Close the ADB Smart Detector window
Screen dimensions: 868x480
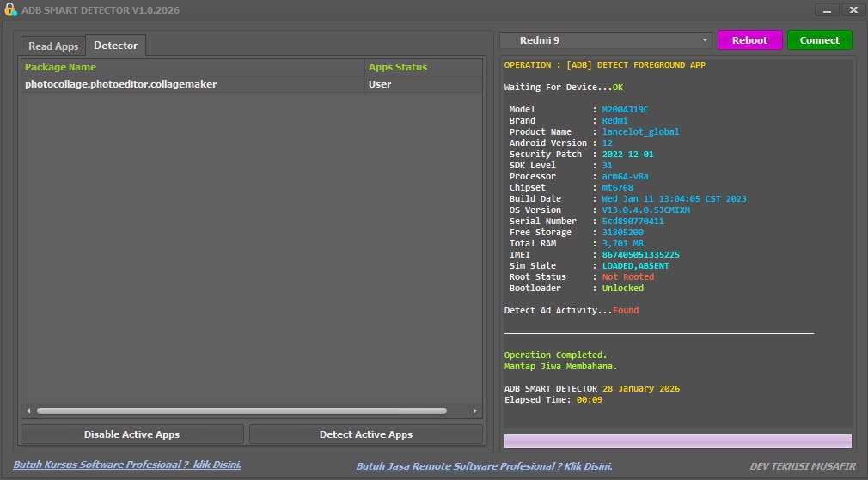[853, 10]
